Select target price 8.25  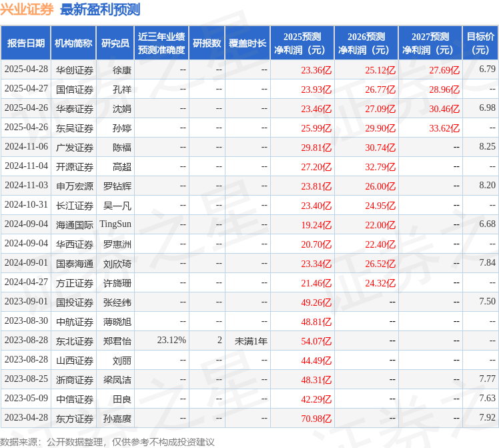[487, 146]
